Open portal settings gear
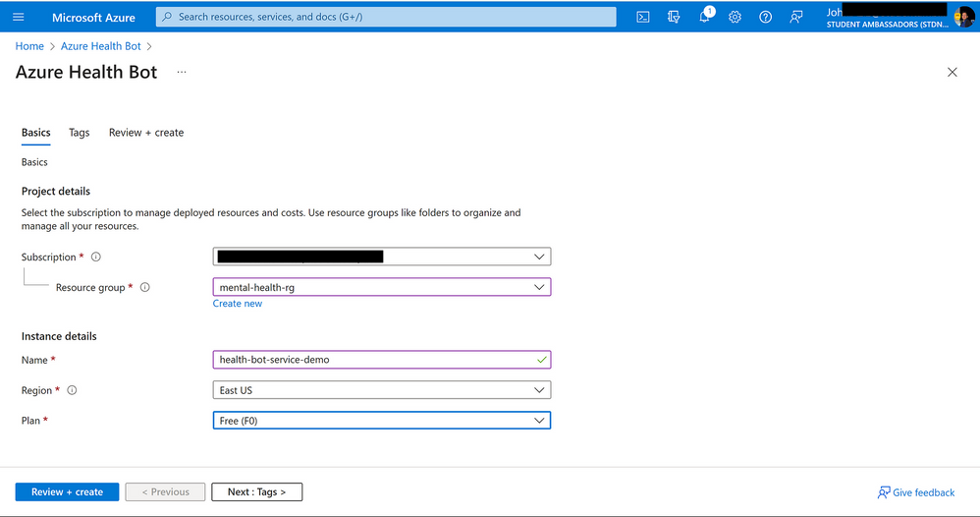Viewport: 980px width, 517px height. tap(735, 17)
